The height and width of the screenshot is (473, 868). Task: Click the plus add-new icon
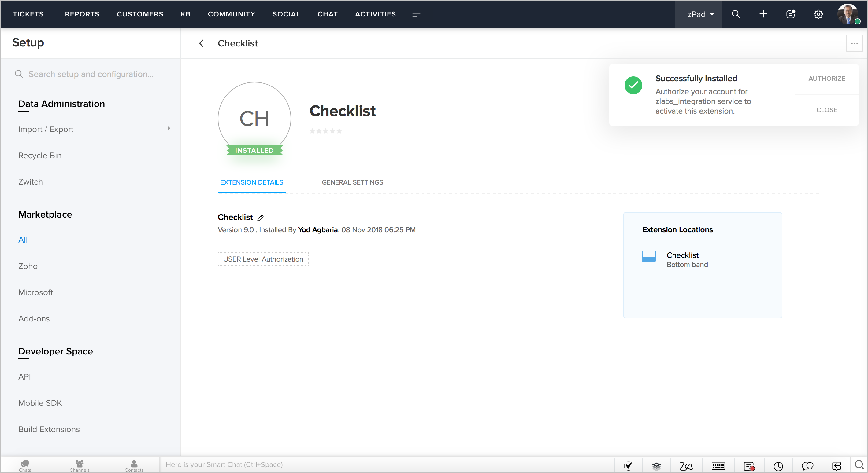click(763, 14)
